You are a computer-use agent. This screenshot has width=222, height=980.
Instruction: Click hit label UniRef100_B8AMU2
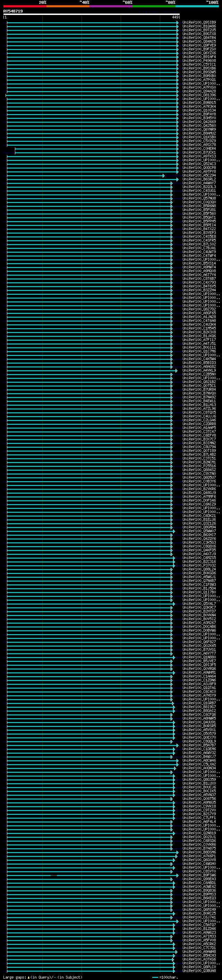pos(199,133)
